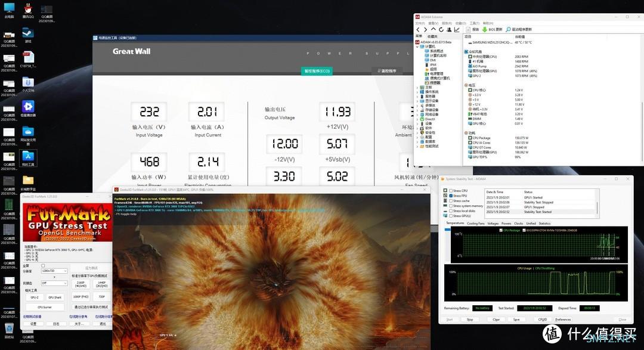Open 此电脑 desktop icon

pyautogui.click(x=9, y=8)
